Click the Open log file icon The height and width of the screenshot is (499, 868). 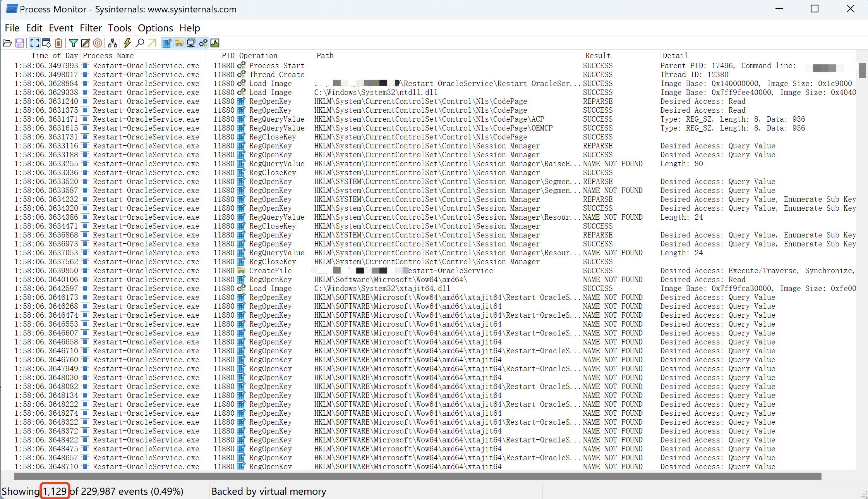click(x=7, y=43)
